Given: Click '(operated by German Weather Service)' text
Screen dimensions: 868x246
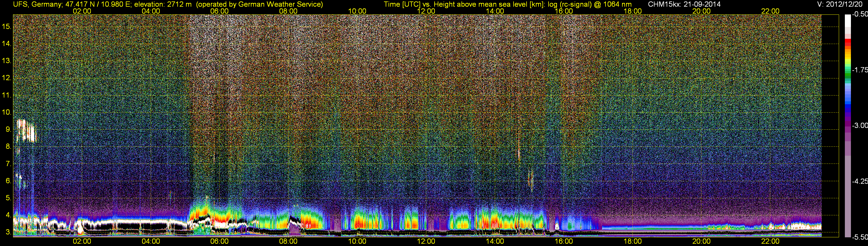Looking at the screenshot, I should pos(260,4).
